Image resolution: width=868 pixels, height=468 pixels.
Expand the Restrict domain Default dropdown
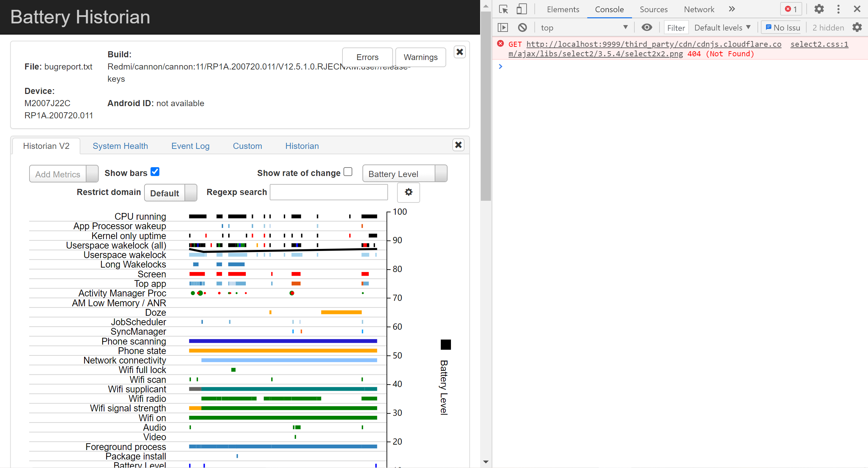pyautogui.click(x=171, y=193)
